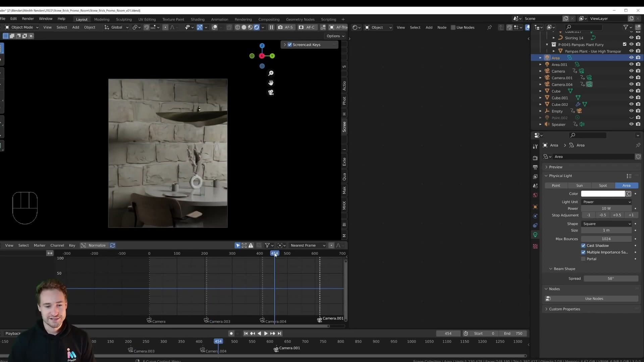Open the Light Unit Power dropdown
Screen dimensions: 644x362
(607, 202)
